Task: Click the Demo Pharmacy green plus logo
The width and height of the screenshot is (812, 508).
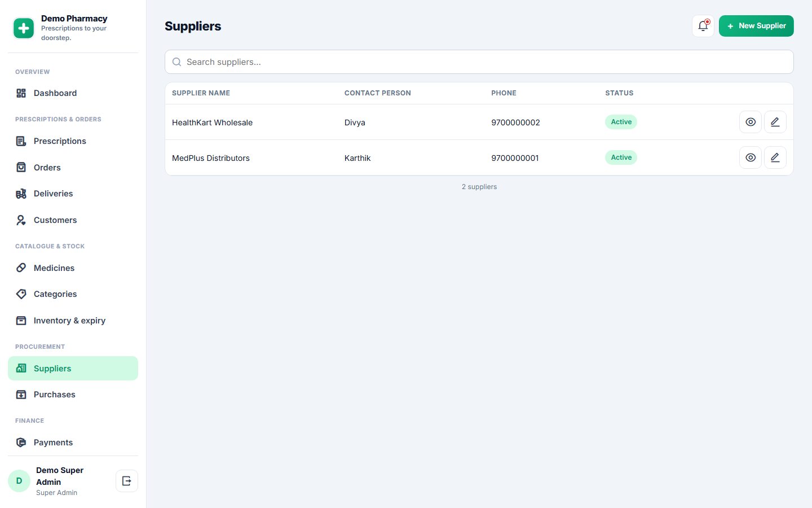Action: 24,28
